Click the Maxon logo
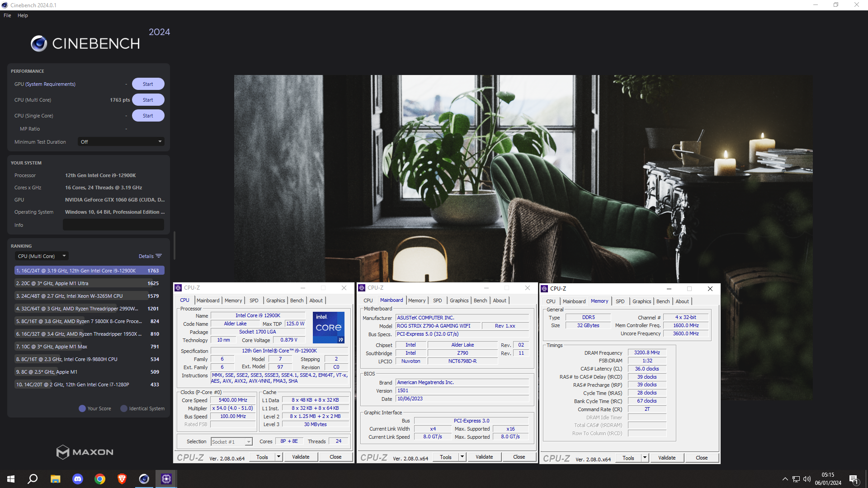 (x=85, y=452)
